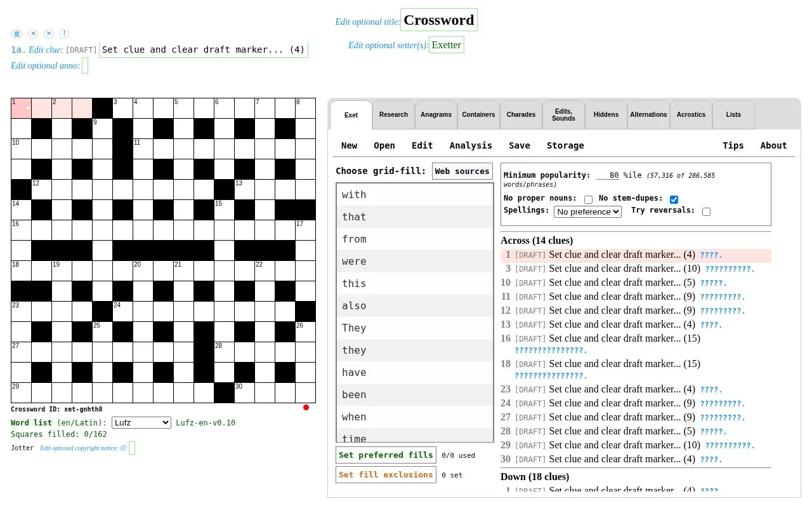Select 'been' in the grid-fill list

click(415, 394)
